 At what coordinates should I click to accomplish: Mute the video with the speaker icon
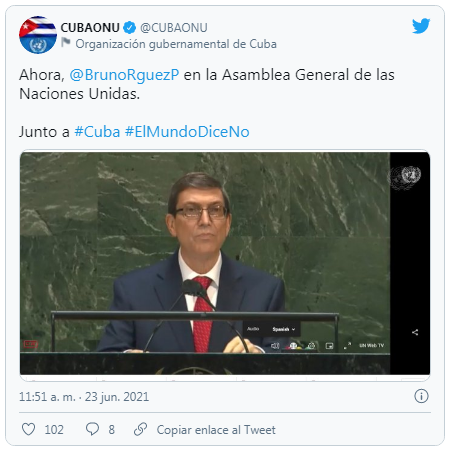point(275,346)
